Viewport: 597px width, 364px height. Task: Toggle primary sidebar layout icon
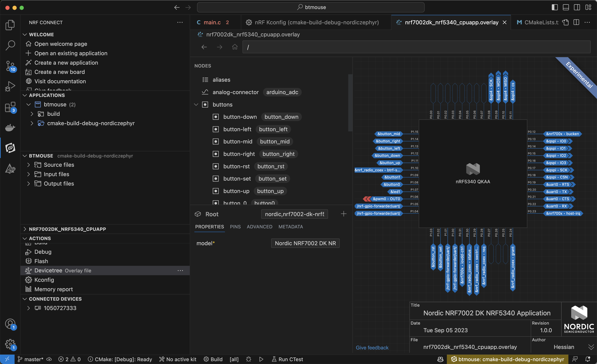click(x=555, y=7)
